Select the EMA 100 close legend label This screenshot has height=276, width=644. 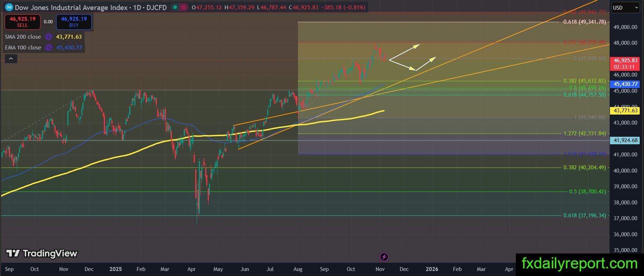pos(23,48)
